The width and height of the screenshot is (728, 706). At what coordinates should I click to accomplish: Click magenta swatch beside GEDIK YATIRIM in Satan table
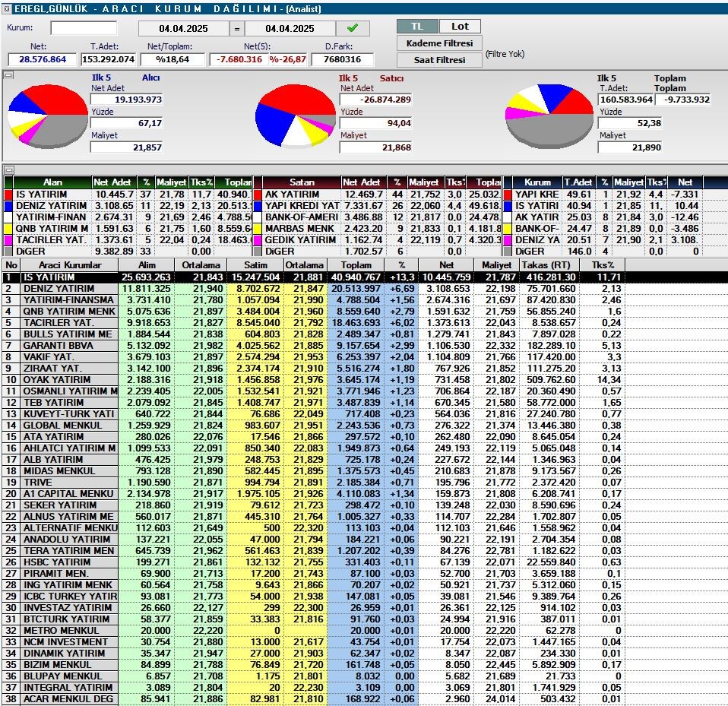(x=258, y=240)
